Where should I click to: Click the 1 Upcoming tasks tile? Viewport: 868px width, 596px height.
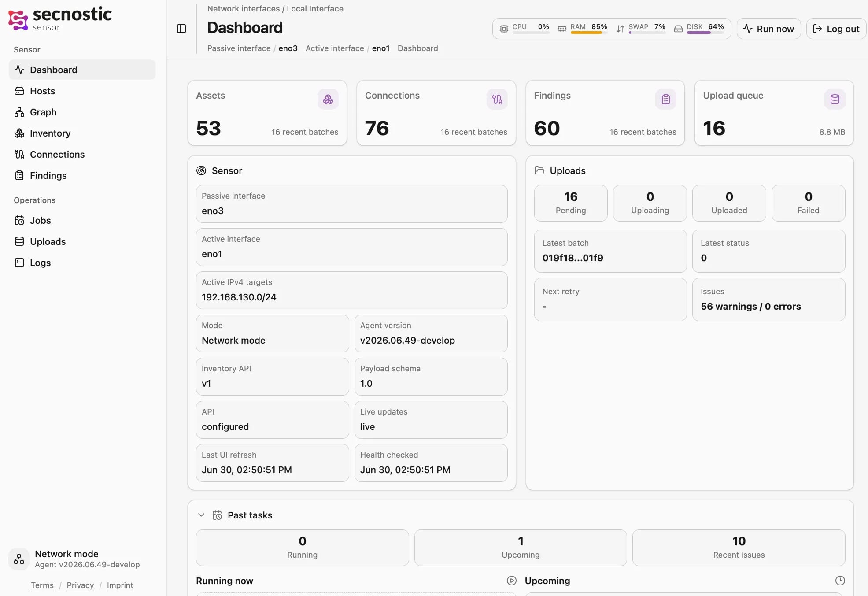(521, 548)
